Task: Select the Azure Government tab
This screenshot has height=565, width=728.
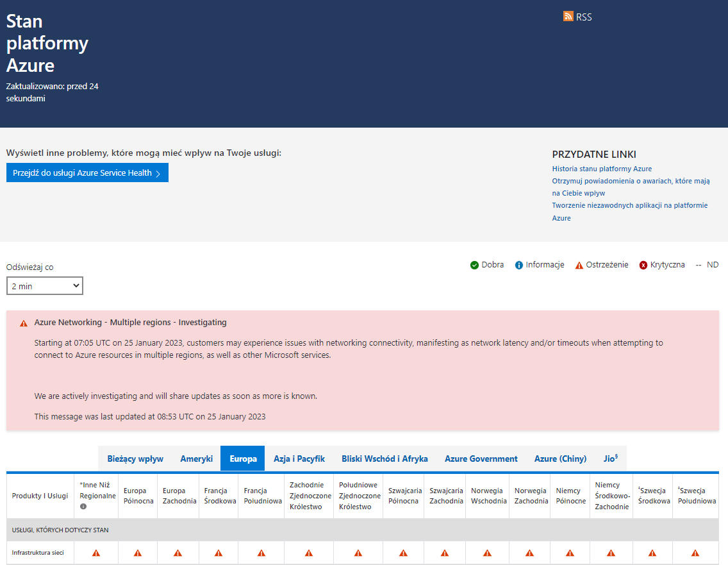Action: (x=481, y=459)
